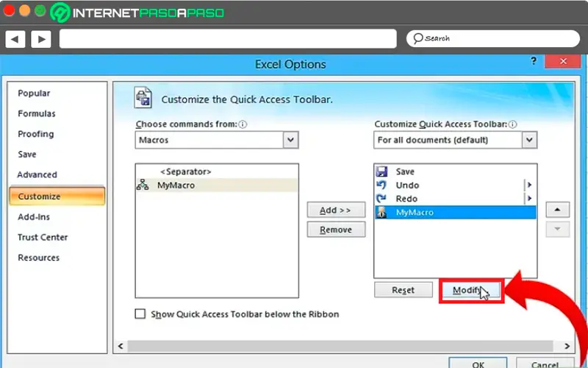Move selected command up with arrow button
This screenshot has height=368, width=588.
[558, 210]
